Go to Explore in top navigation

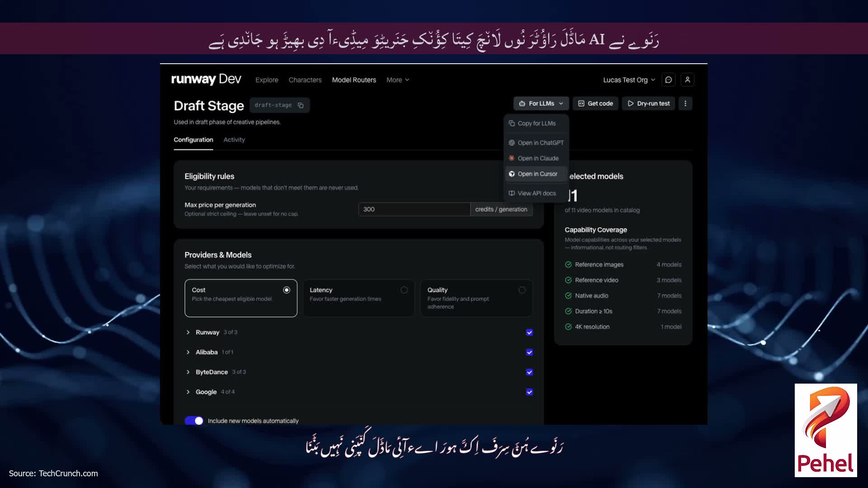click(x=267, y=80)
